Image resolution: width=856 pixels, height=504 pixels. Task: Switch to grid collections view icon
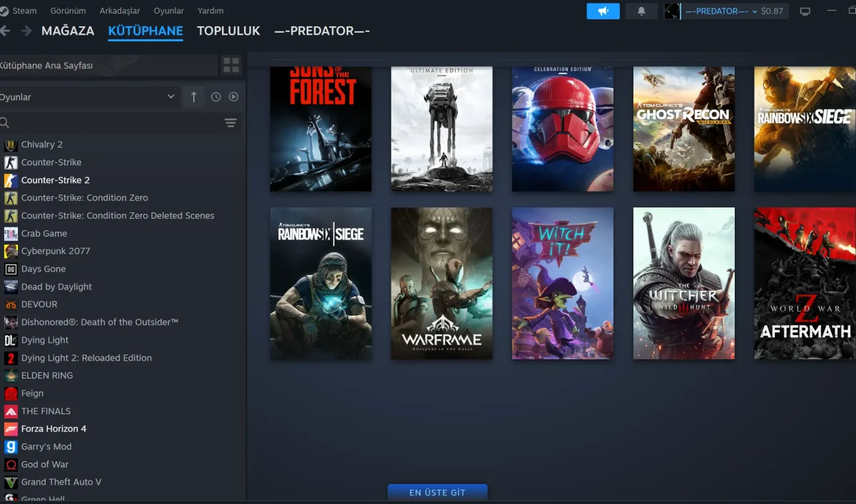(231, 66)
